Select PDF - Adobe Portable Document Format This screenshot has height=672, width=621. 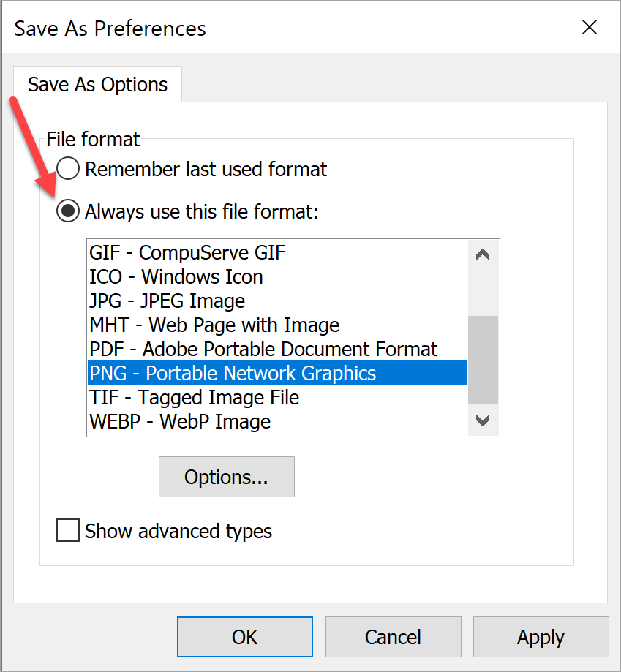[x=263, y=349]
